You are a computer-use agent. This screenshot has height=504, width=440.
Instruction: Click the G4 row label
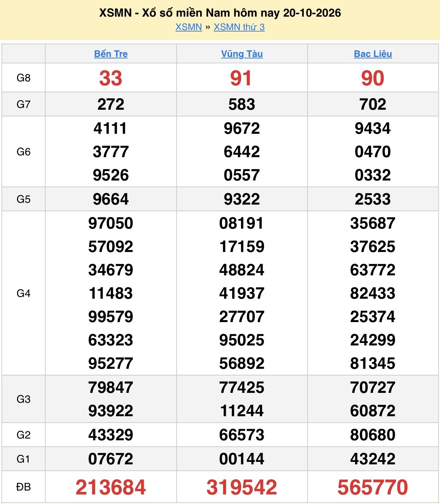click(x=23, y=293)
